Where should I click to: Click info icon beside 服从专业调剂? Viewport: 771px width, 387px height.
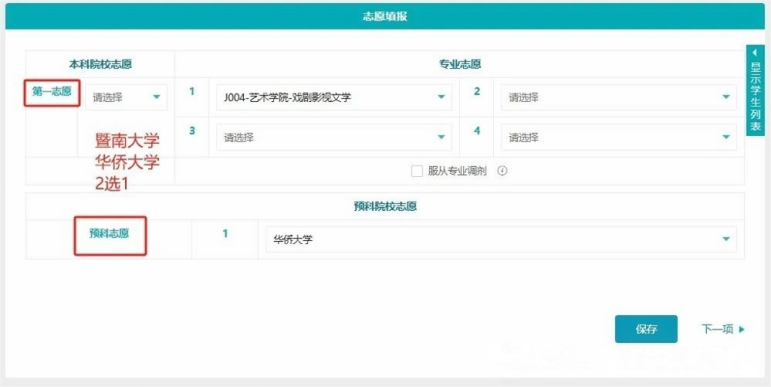pos(502,171)
